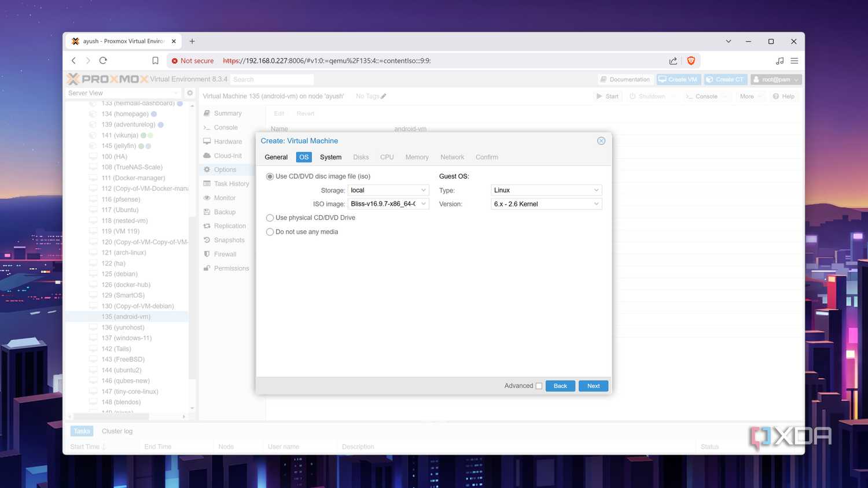Reload the page in the browser toolbar
The height and width of the screenshot is (488, 868).
tap(103, 61)
